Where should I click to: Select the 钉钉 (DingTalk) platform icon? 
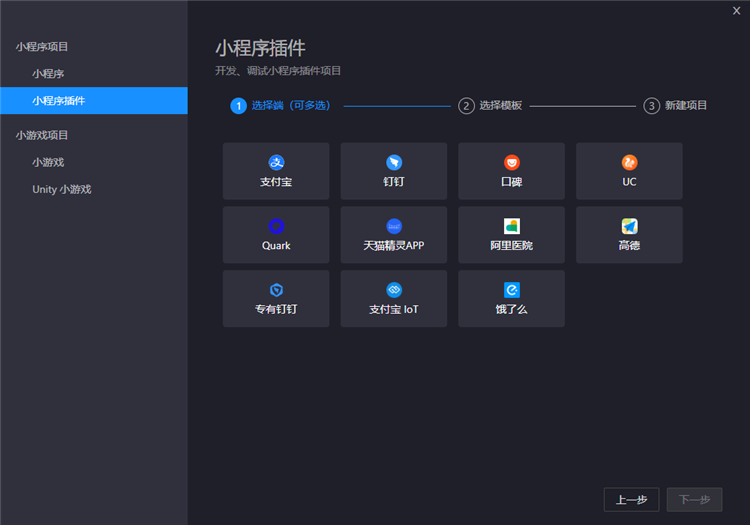[394, 163]
